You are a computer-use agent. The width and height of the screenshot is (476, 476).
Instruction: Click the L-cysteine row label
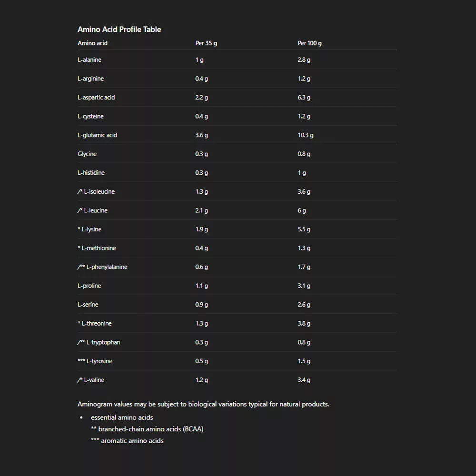[90, 117]
